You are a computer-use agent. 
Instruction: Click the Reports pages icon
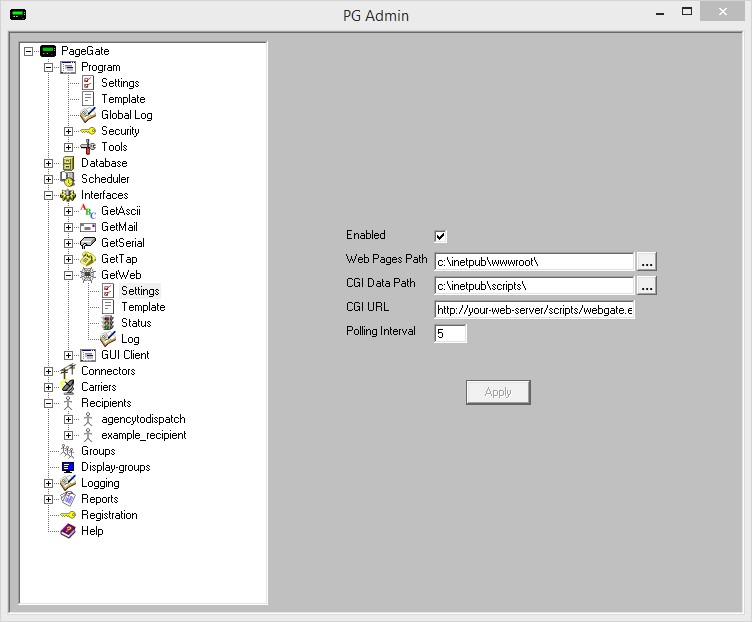pos(68,499)
